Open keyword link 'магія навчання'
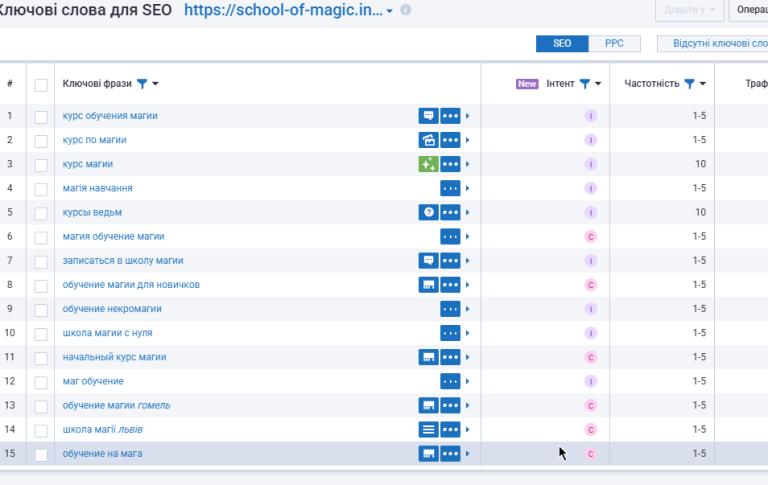This screenshot has width=768, height=485. (97, 188)
